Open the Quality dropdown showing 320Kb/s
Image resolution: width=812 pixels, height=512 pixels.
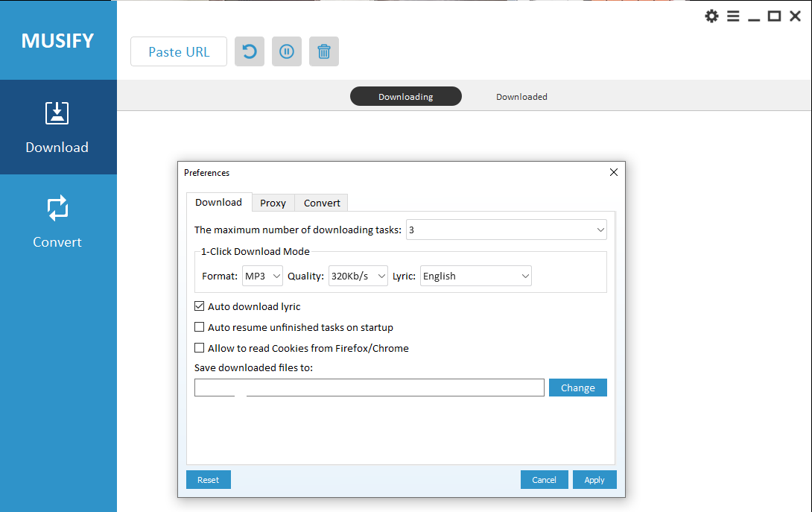pos(358,276)
